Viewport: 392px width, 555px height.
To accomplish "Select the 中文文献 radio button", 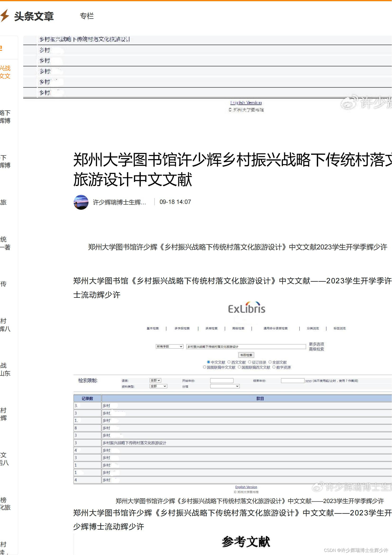I will pyautogui.click(x=208, y=362).
